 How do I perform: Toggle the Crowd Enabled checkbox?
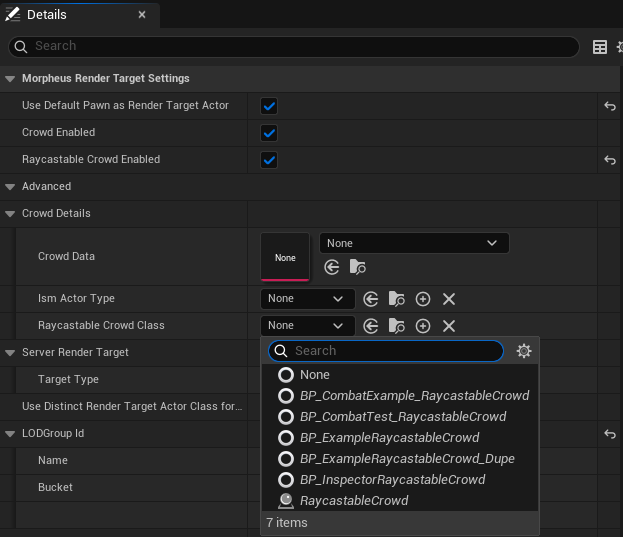coord(269,132)
